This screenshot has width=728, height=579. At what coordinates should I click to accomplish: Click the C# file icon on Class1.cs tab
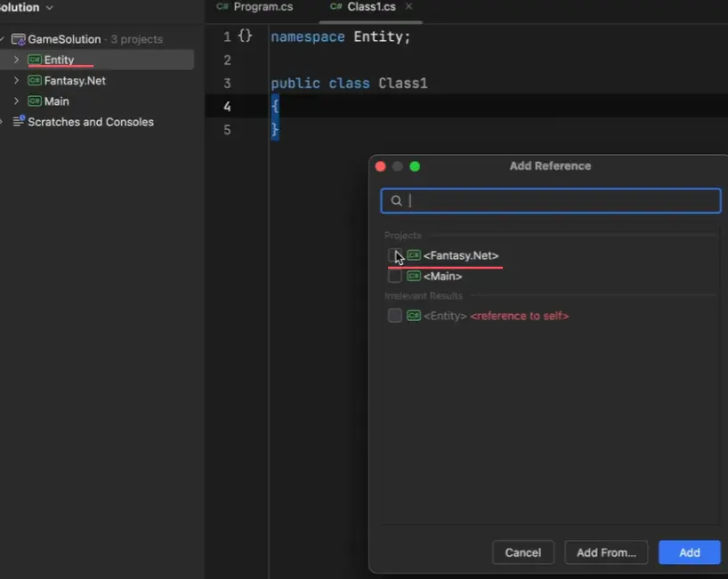pyautogui.click(x=336, y=6)
